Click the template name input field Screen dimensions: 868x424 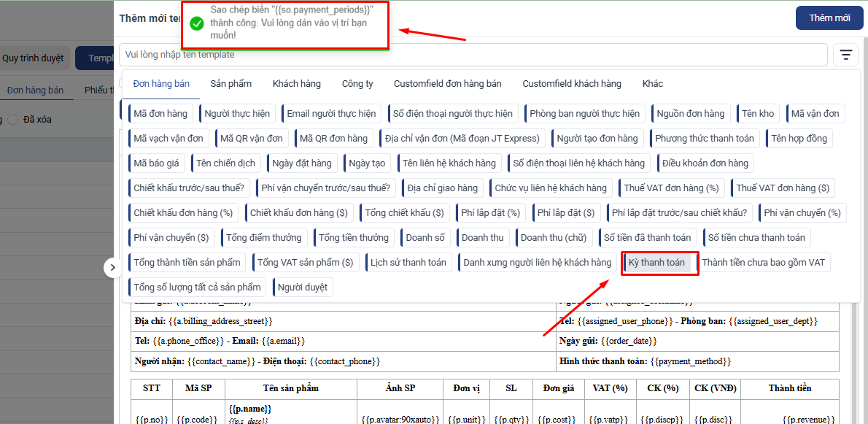[x=474, y=55]
